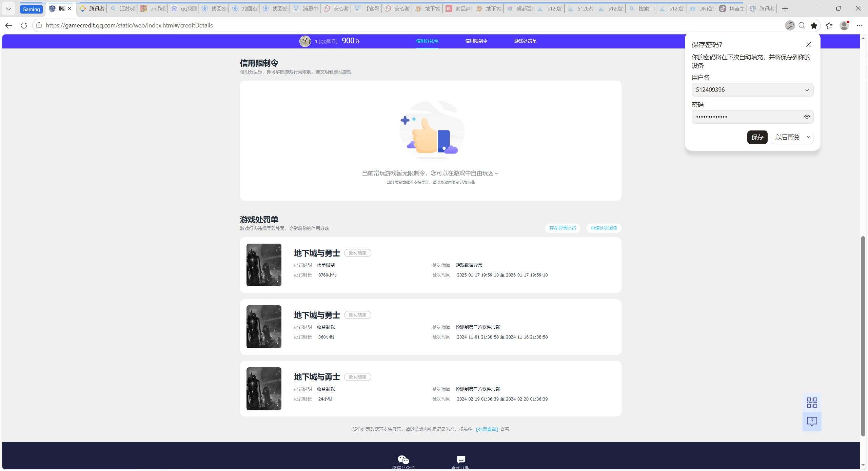Switch to the 商品详 tab

(x=459, y=9)
